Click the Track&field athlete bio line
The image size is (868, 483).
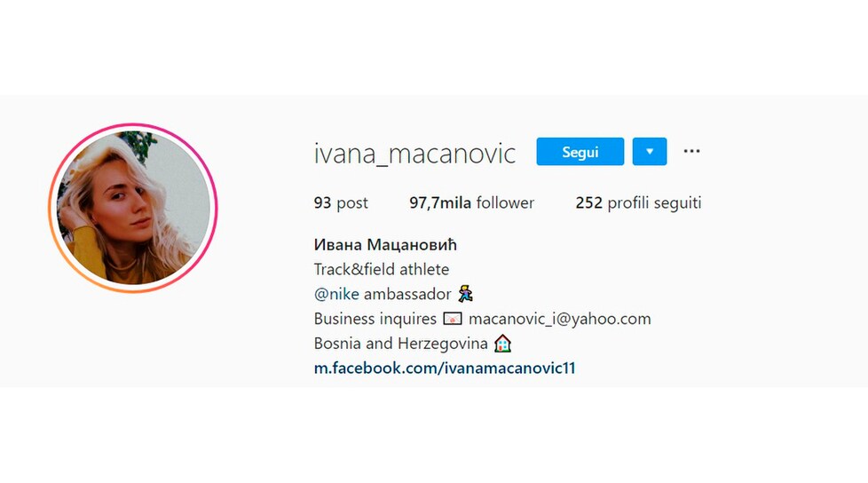[x=382, y=269]
